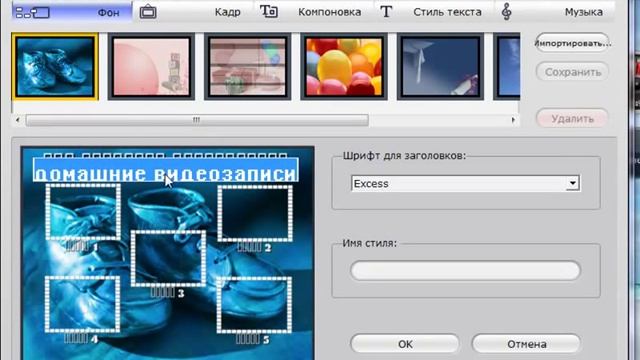Click the layout T icon beside Компоновка

[269, 11]
